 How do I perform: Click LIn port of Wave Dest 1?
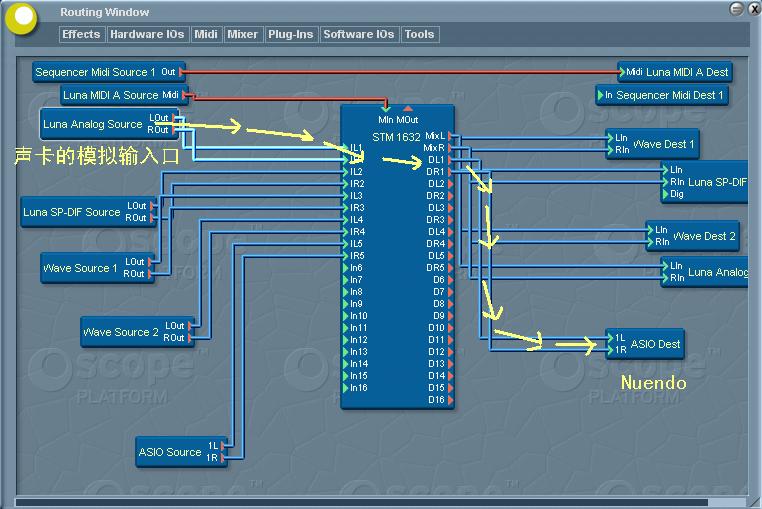(610, 138)
